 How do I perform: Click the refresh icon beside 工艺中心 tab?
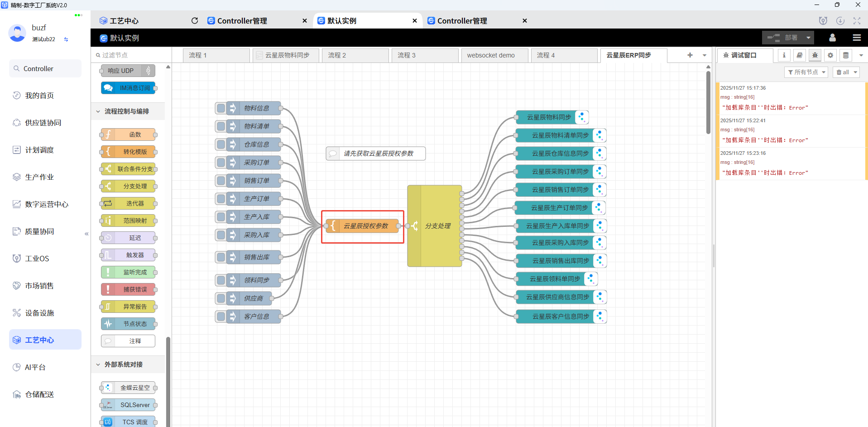(x=195, y=21)
